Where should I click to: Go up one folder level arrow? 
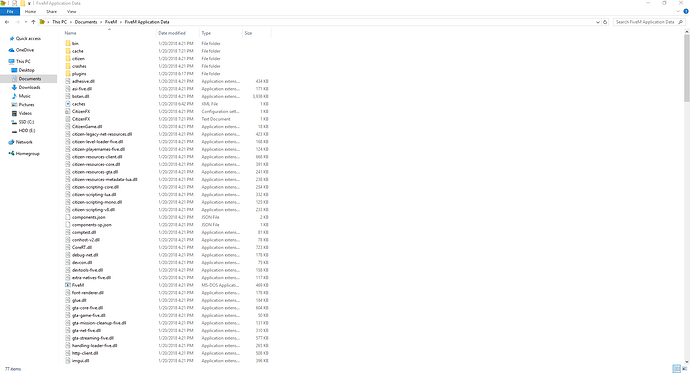click(33, 22)
